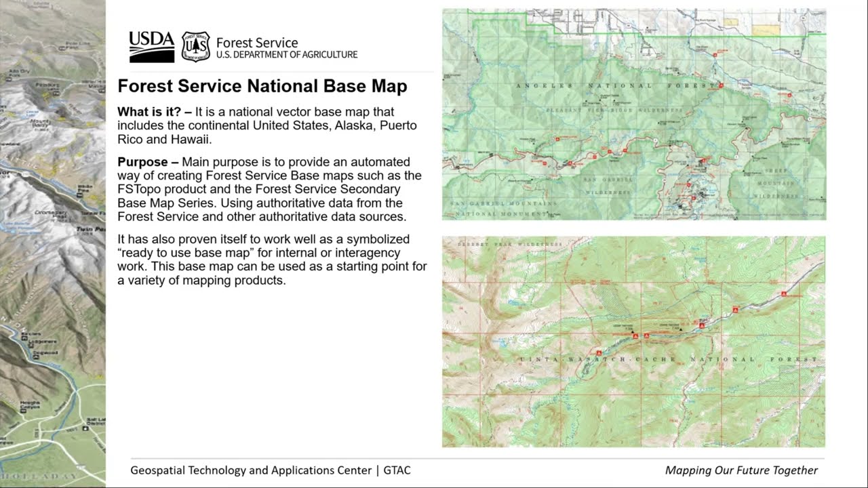This screenshot has width=868, height=488.
Task: Select the "Purpose –" bold heading
Action: tap(148, 162)
